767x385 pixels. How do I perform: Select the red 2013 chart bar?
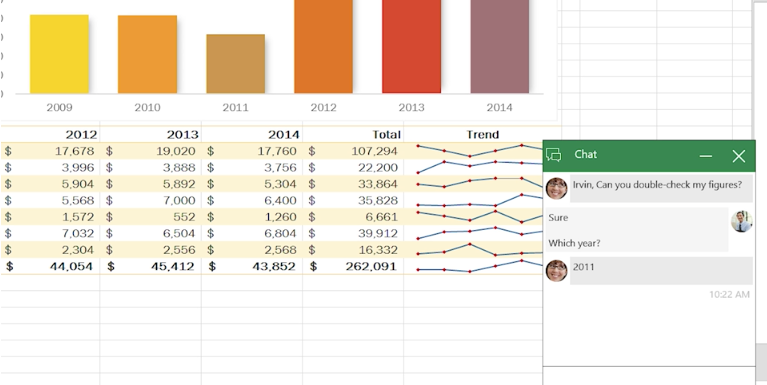pos(411,46)
